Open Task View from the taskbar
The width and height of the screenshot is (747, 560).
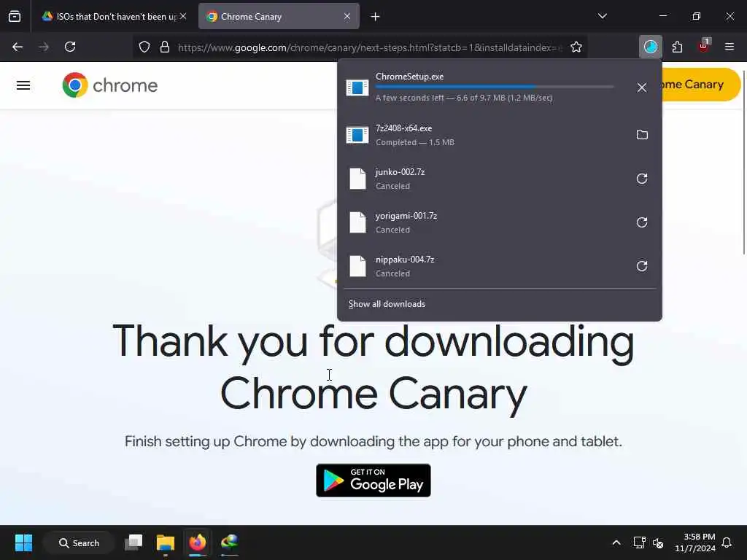click(x=133, y=542)
